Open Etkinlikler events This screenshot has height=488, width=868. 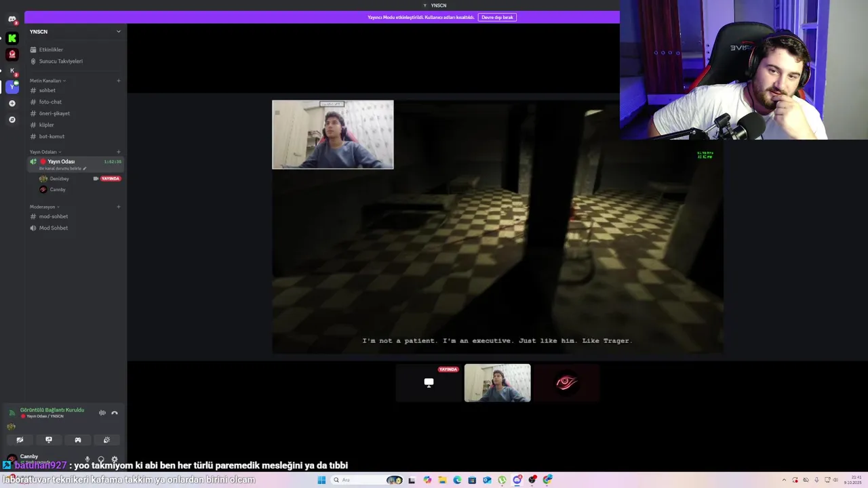click(x=51, y=49)
